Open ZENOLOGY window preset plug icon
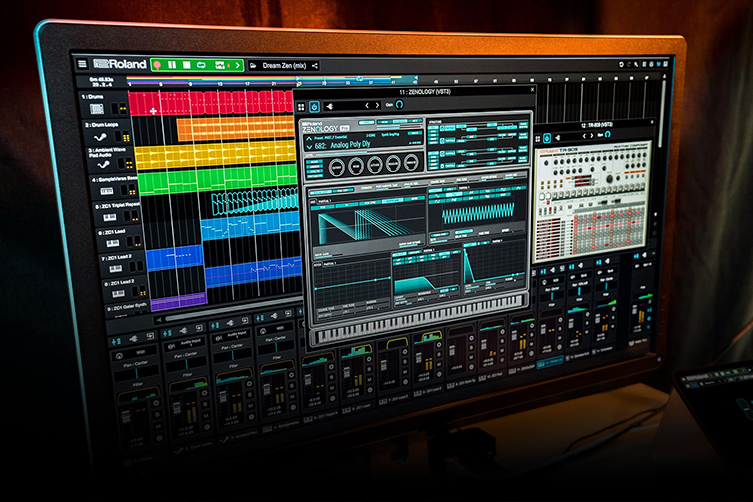753x502 pixels. pos(330,106)
